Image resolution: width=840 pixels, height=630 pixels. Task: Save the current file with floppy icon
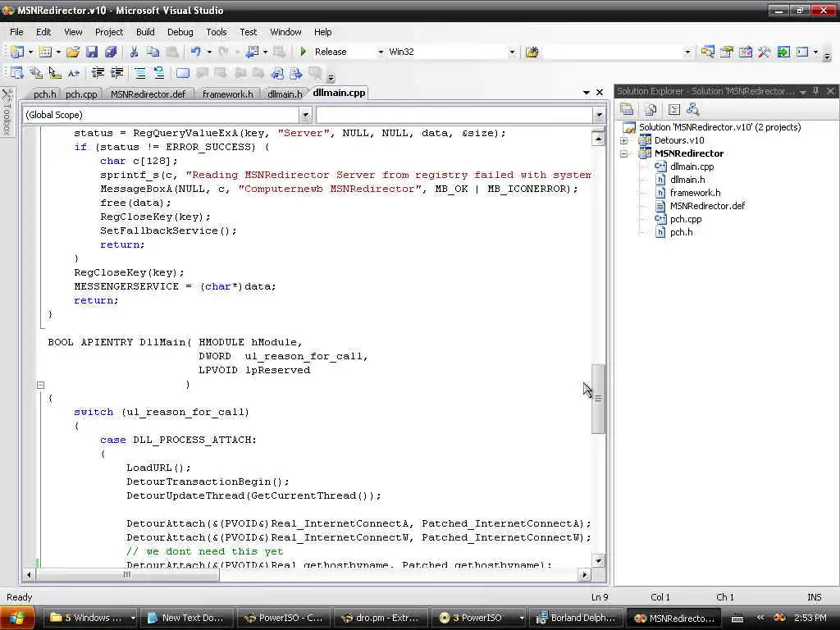pos(92,52)
